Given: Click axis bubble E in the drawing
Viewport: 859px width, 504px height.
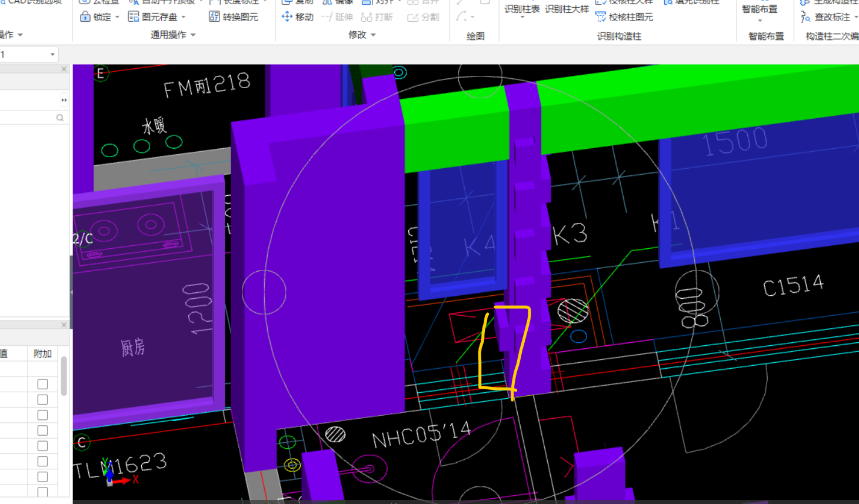Looking at the screenshot, I should pos(101,74).
